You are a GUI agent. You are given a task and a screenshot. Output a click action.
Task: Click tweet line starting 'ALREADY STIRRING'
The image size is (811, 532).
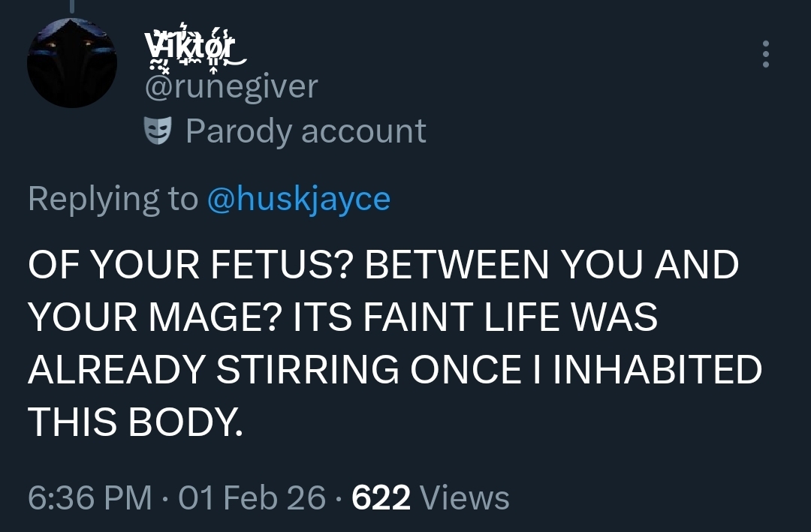pyautogui.click(x=394, y=371)
